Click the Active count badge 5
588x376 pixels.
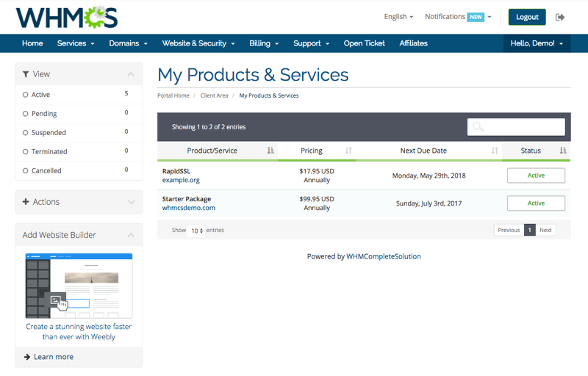pyautogui.click(x=126, y=93)
